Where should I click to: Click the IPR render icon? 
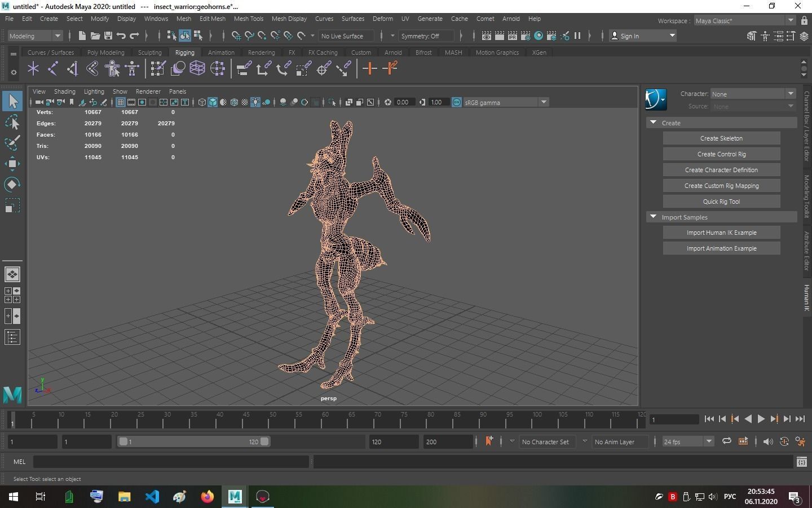pos(512,36)
